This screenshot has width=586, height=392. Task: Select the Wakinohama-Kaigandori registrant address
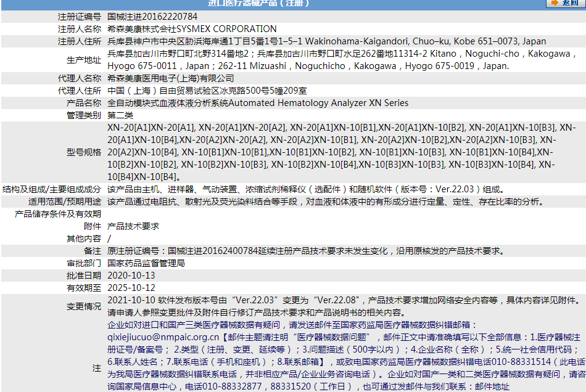pyautogui.click(x=426, y=41)
